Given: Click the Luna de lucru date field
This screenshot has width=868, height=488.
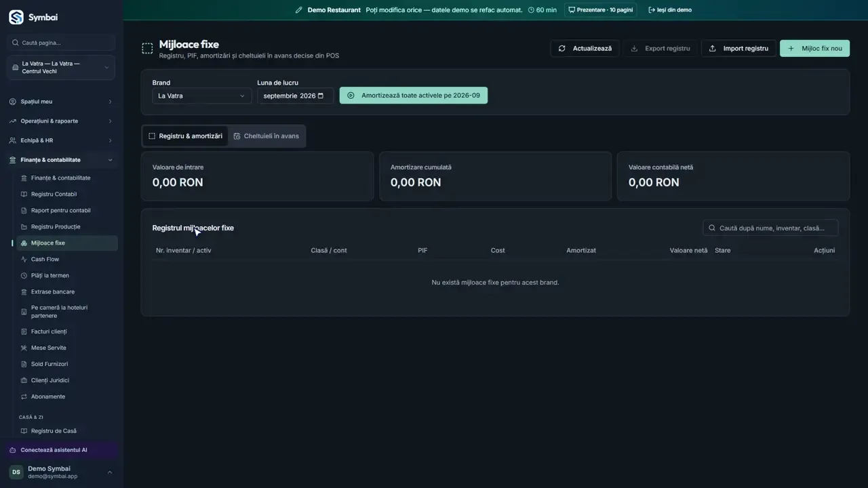Looking at the screenshot, I should 296,96.
